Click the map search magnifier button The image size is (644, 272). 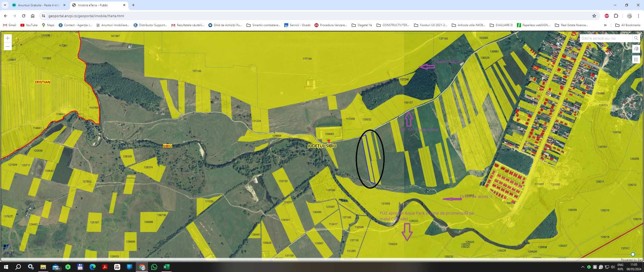click(636, 38)
